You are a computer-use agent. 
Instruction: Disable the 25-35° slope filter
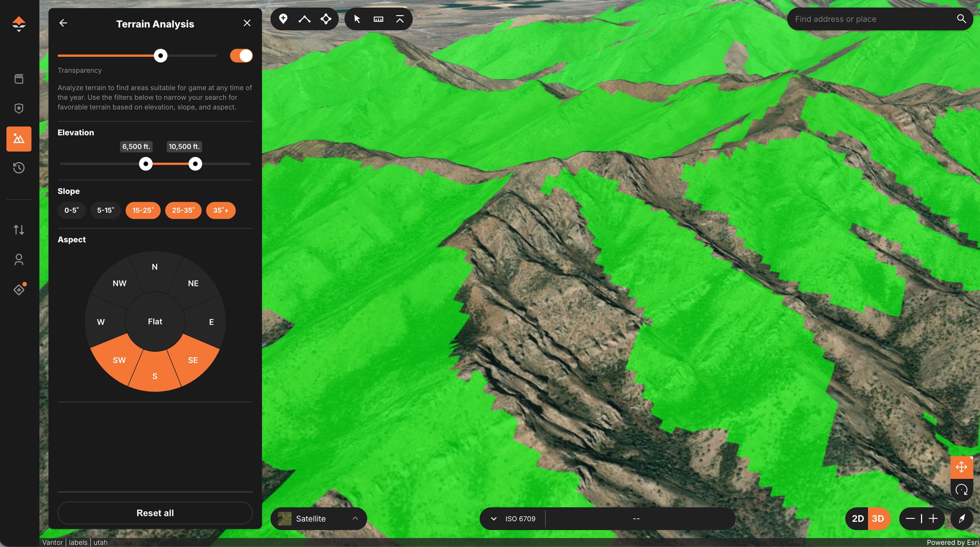click(x=183, y=210)
